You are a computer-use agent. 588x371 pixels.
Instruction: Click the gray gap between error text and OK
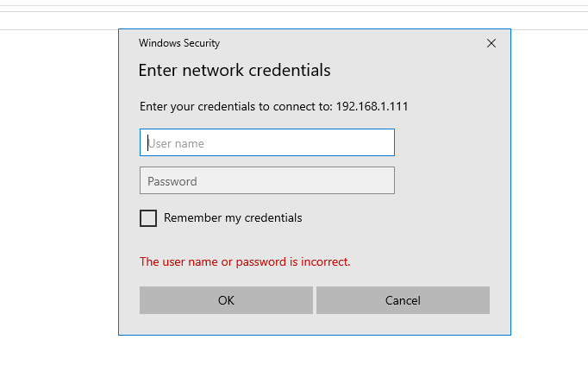pyautogui.click(x=314, y=278)
